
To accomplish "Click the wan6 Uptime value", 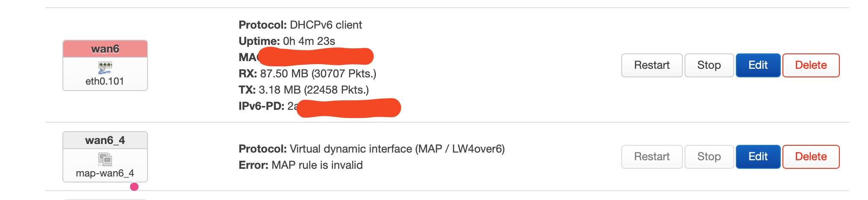I will (x=309, y=41).
